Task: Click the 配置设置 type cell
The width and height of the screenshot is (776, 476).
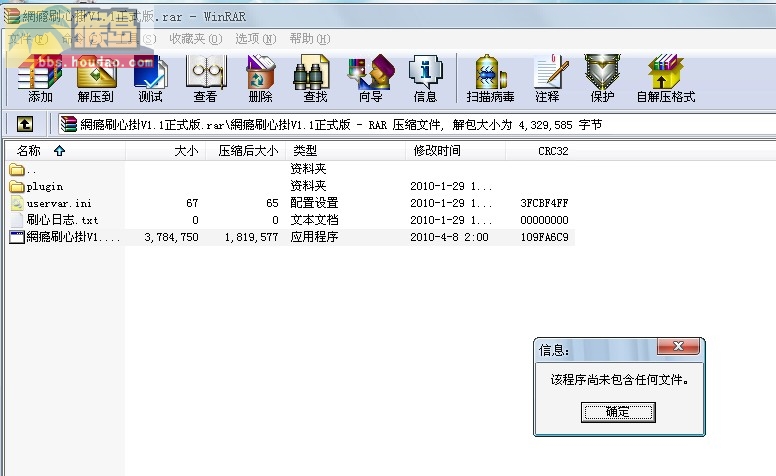Action: (x=314, y=203)
